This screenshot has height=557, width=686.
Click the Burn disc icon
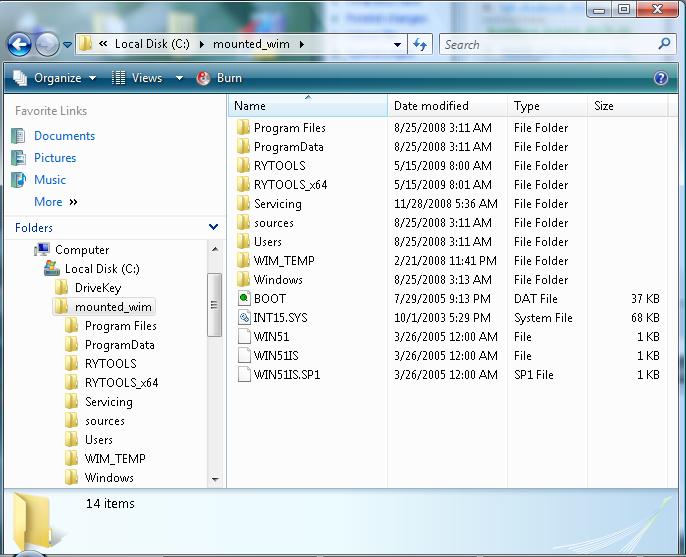[x=203, y=78]
